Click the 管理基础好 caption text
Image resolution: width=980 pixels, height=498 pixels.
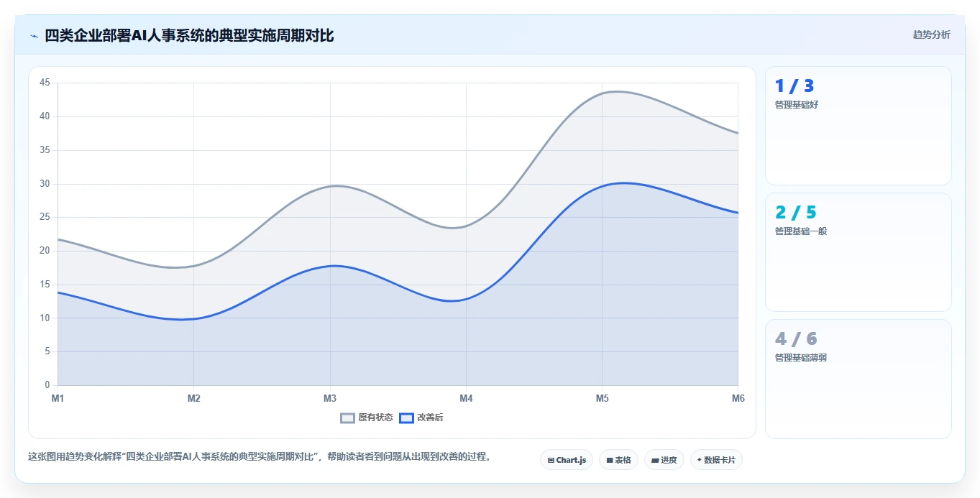[797, 105]
